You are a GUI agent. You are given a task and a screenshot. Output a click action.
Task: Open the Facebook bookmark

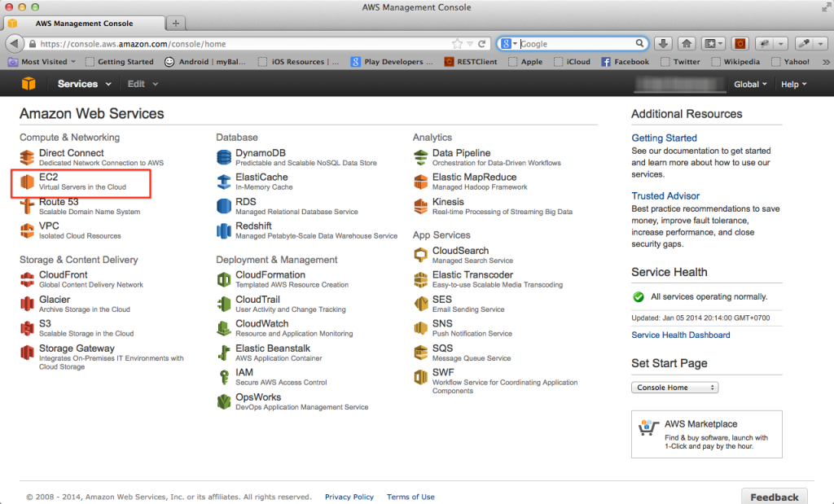click(625, 62)
